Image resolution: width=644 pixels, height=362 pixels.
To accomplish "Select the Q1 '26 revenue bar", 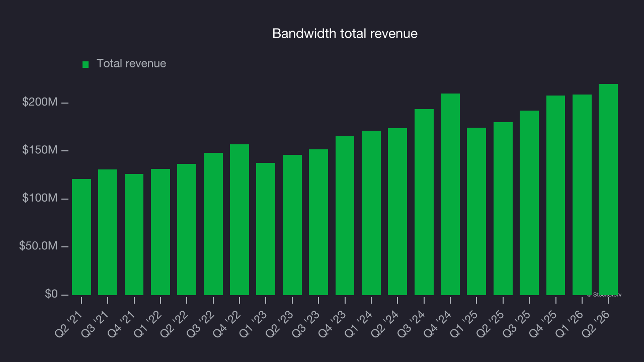I will click(x=582, y=195).
